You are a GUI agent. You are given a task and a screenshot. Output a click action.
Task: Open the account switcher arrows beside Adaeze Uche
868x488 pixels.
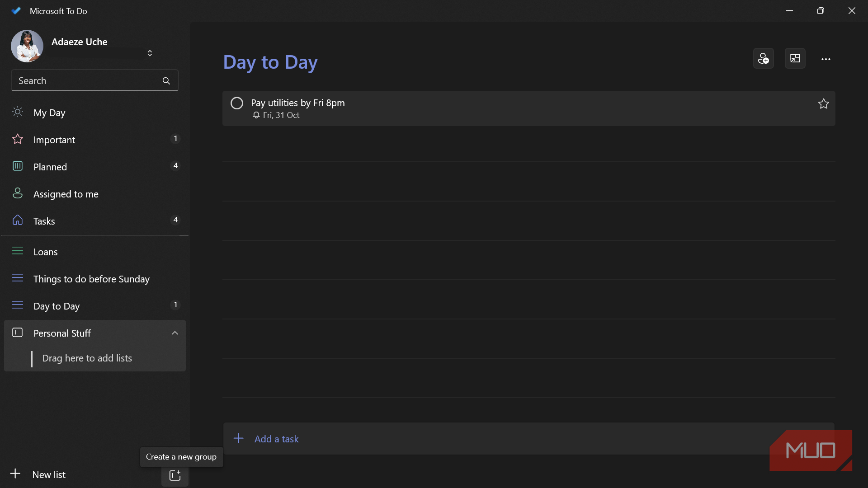pos(150,53)
